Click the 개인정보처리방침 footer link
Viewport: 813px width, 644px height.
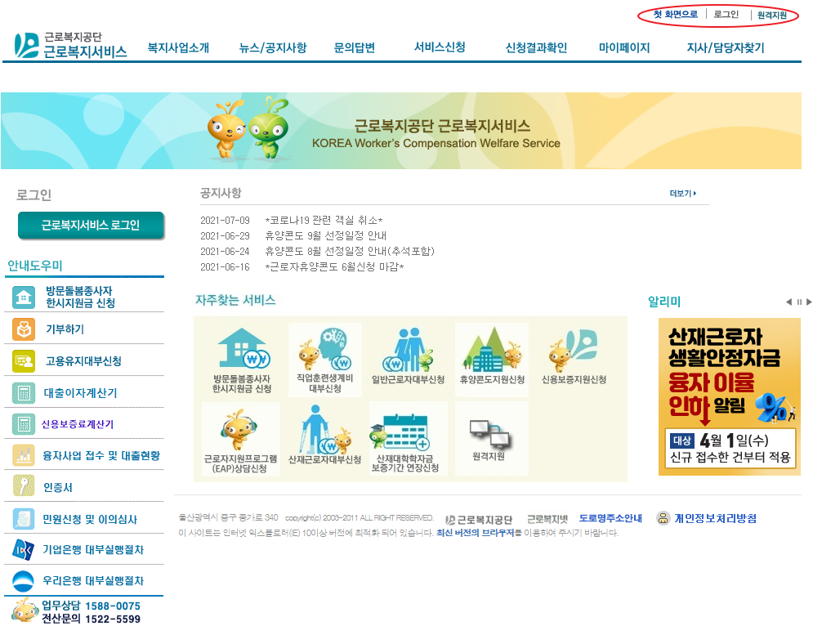click(x=715, y=518)
